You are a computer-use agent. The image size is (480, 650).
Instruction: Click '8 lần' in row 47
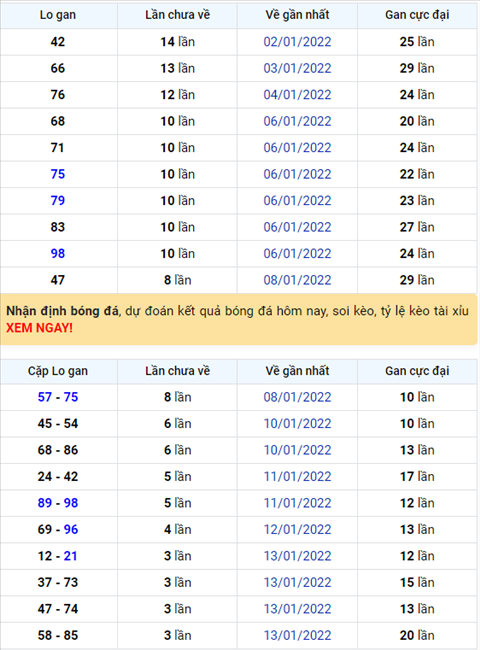(x=177, y=280)
